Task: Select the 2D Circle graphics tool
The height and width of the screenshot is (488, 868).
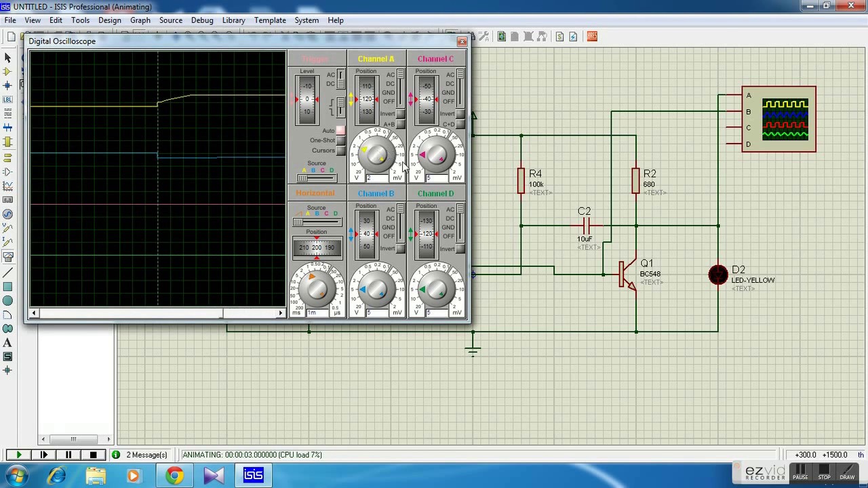Action: tap(8, 301)
